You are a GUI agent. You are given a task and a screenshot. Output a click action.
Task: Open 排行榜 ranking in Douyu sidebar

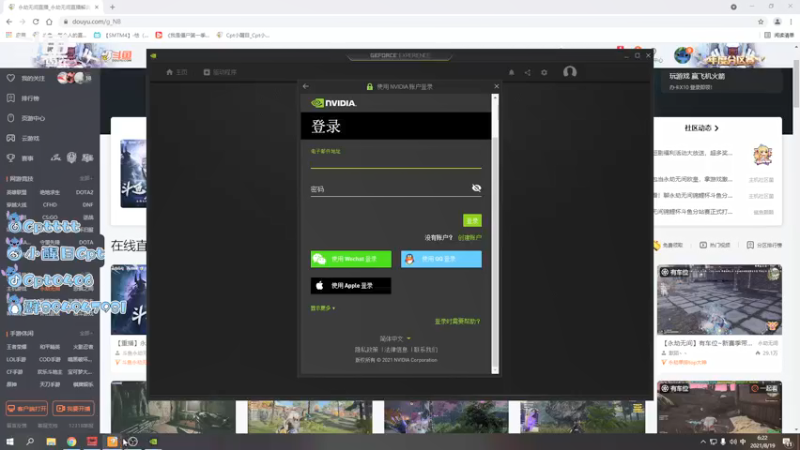[x=23, y=98]
